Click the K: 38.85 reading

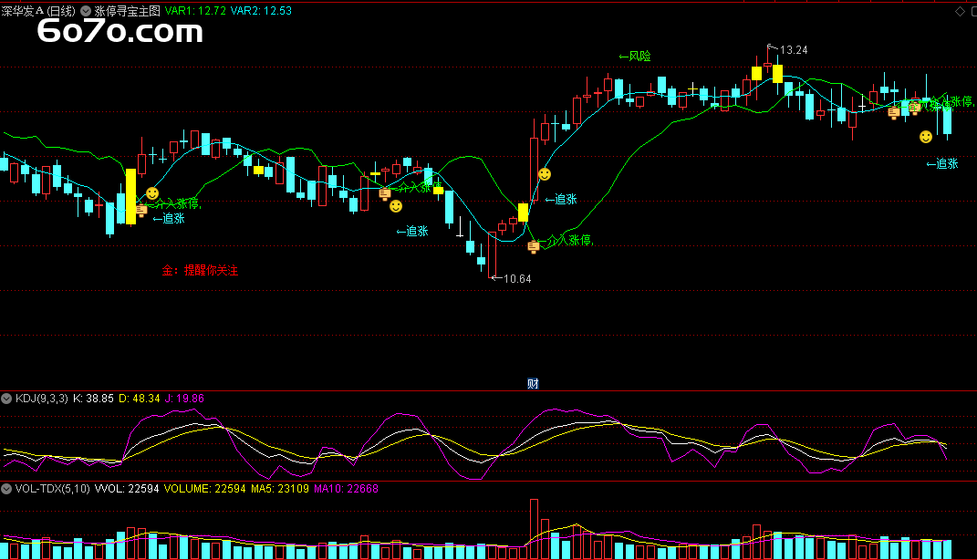click(93, 399)
